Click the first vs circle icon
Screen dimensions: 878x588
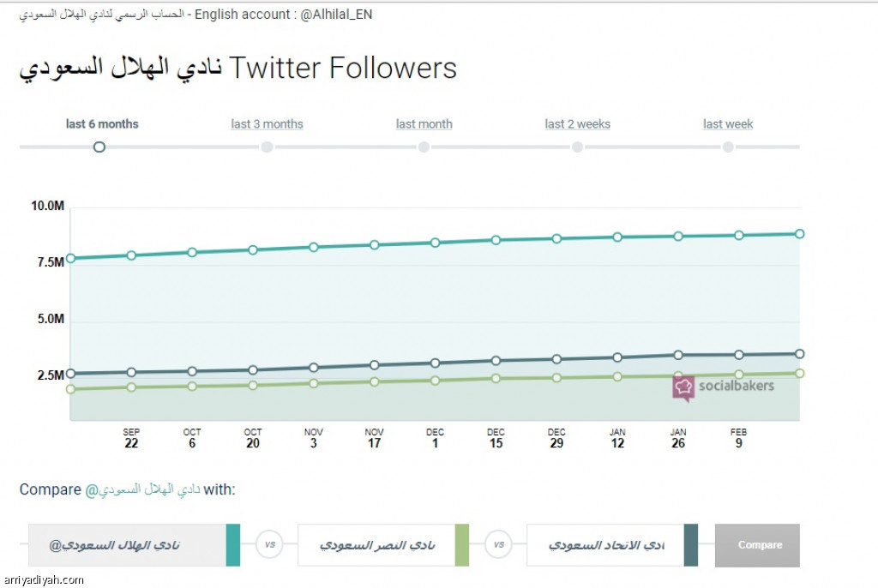coord(270,544)
